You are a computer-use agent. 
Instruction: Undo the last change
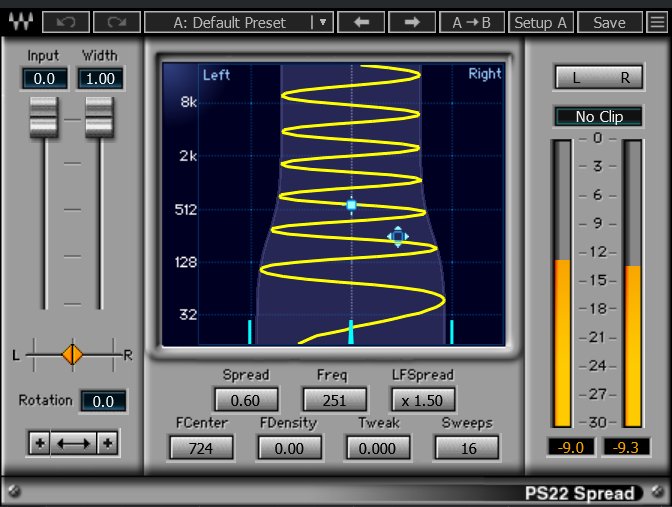(x=66, y=22)
